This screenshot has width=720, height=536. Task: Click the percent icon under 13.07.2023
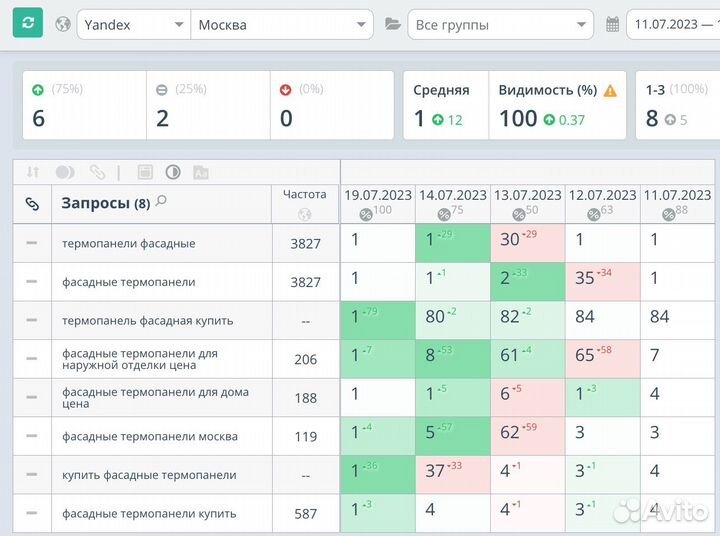click(x=519, y=214)
